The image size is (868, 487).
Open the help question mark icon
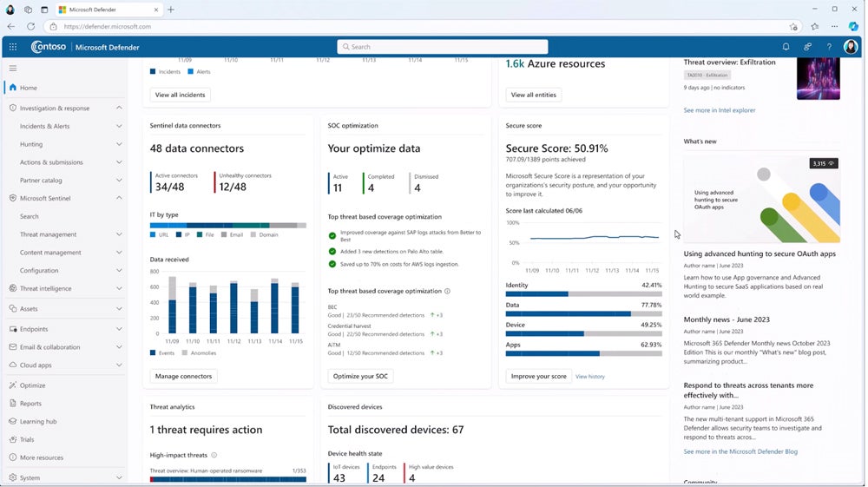[x=829, y=47]
